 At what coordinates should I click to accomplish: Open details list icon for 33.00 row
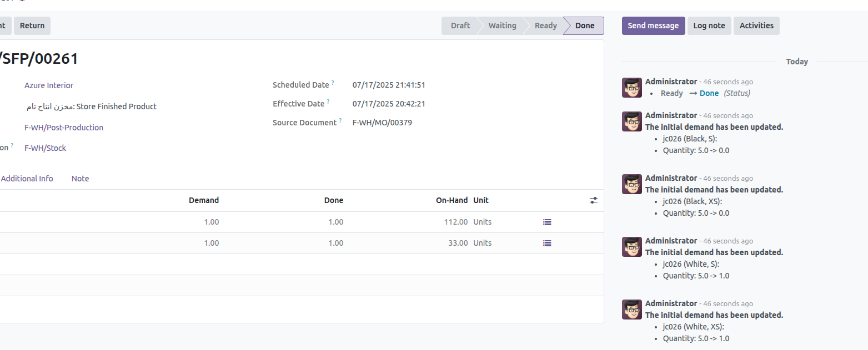(547, 243)
